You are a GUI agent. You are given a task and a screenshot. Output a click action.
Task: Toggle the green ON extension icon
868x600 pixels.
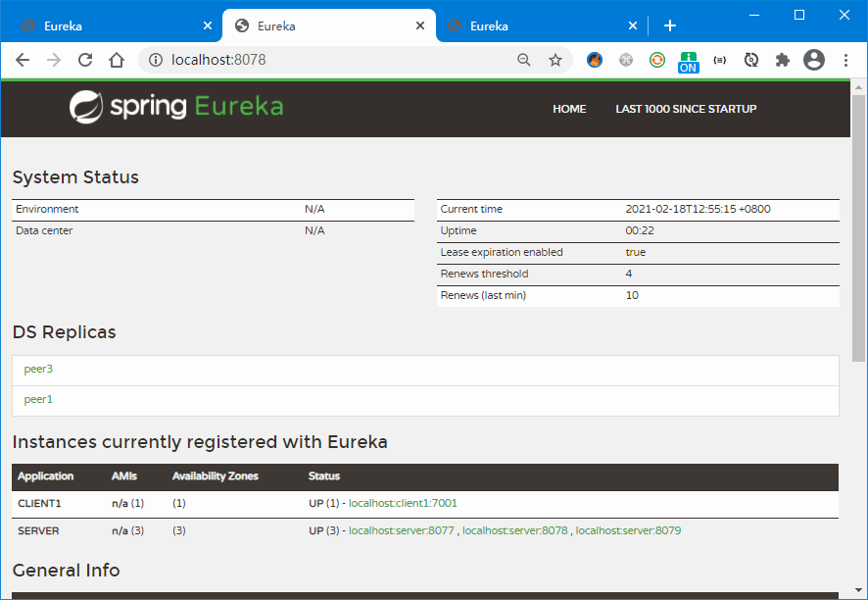click(688, 63)
